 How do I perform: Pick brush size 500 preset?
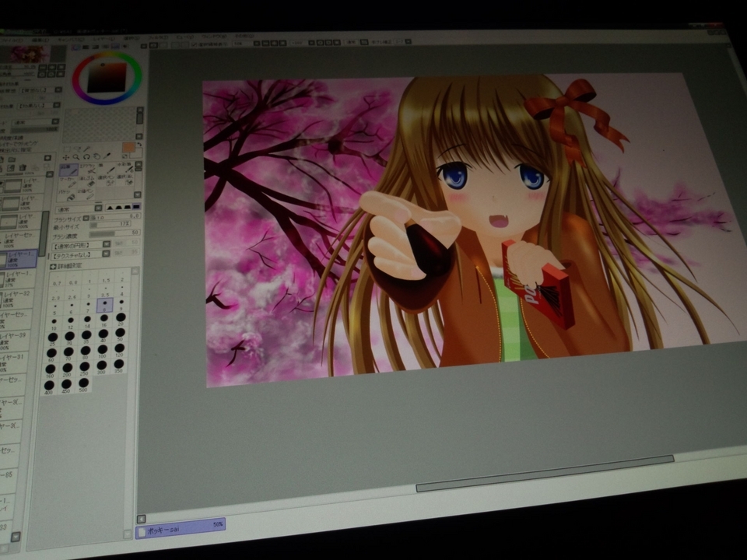(83, 384)
